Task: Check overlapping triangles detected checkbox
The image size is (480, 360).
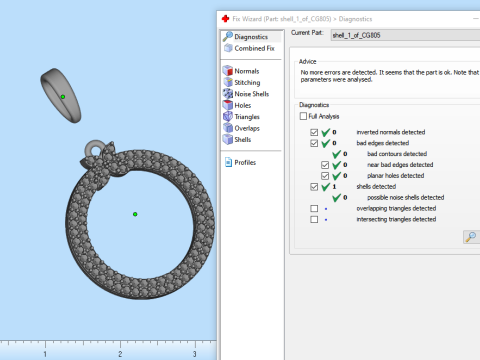Action: (314, 208)
